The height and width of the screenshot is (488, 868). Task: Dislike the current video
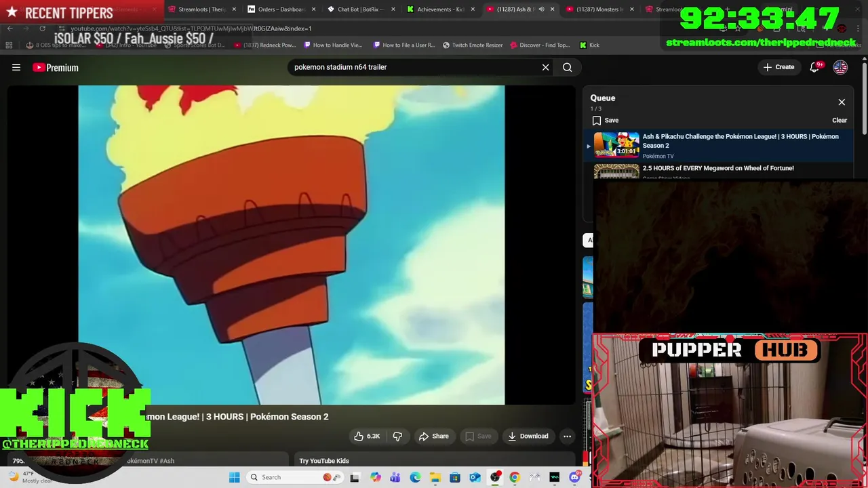[398, 436]
